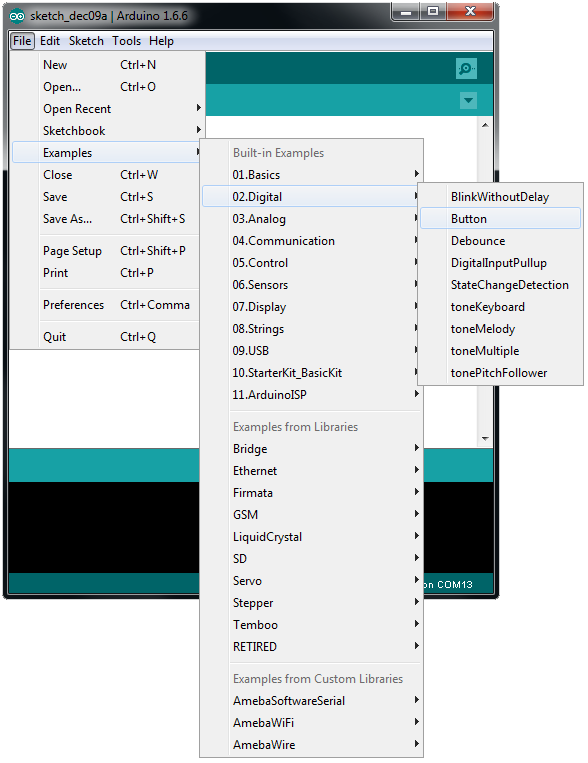Click the Arduino logo in title bar
Screen dimensions: 588x763
click(x=17, y=16)
